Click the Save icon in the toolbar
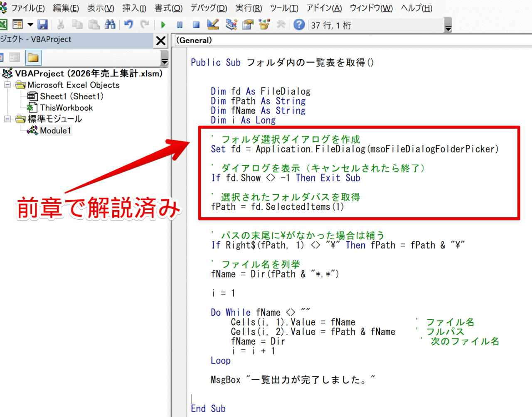 [42, 25]
